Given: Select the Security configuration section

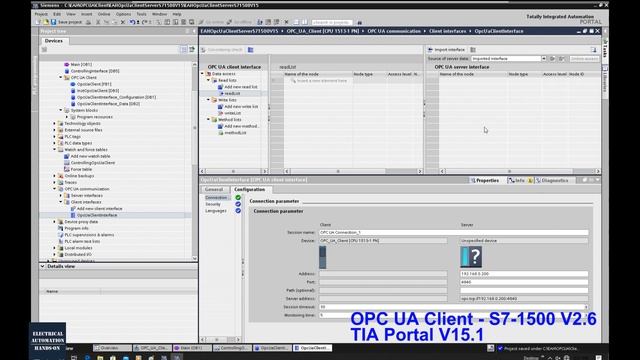Looking at the screenshot, I should coord(213,204).
